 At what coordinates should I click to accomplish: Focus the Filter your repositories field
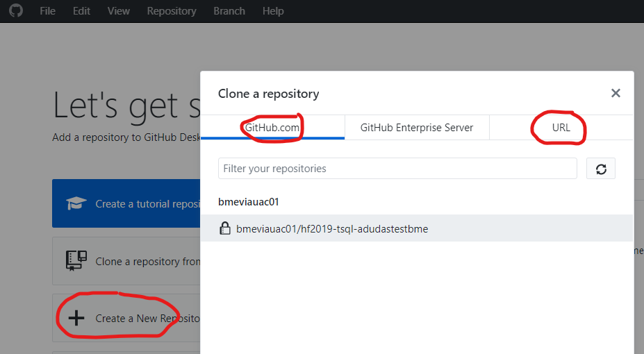pyautogui.click(x=397, y=169)
